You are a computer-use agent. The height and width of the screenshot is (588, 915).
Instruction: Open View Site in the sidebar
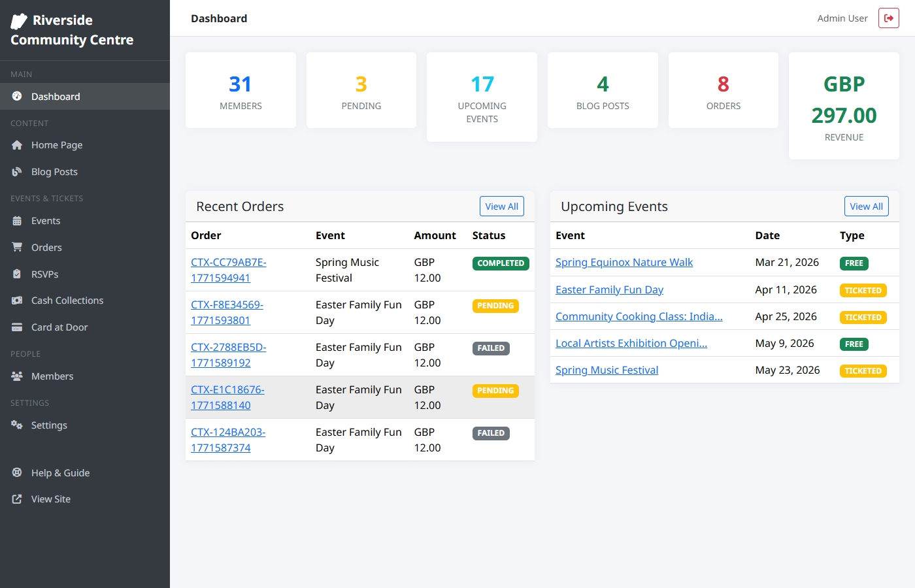[x=50, y=499]
